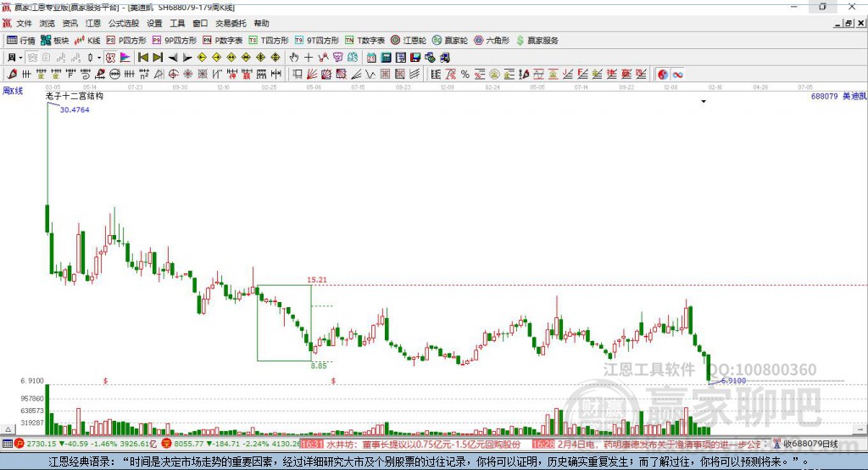Move chart left with black left arrow

(x=173, y=58)
